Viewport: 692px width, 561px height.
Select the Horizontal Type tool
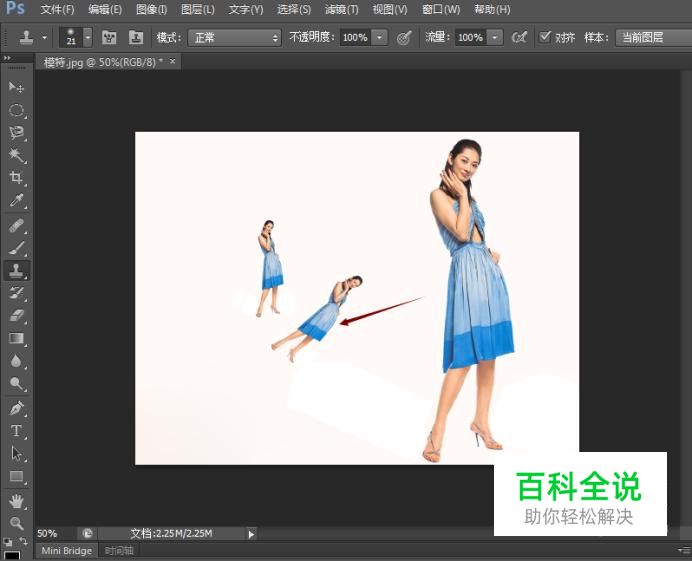coord(16,431)
